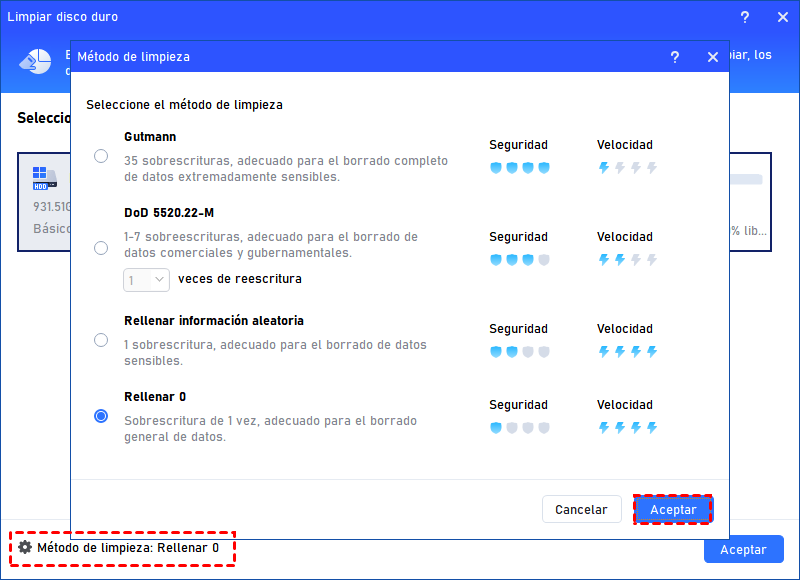
Task: Click the gear icon beside Método de limpieza
Action: click(25, 548)
